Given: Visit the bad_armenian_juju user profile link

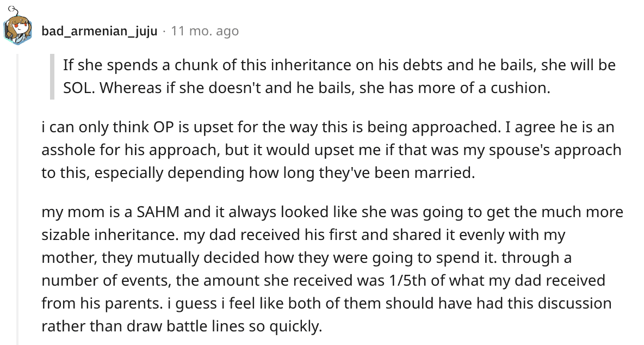Looking at the screenshot, I should pyautogui.click(x=100, y=31).
